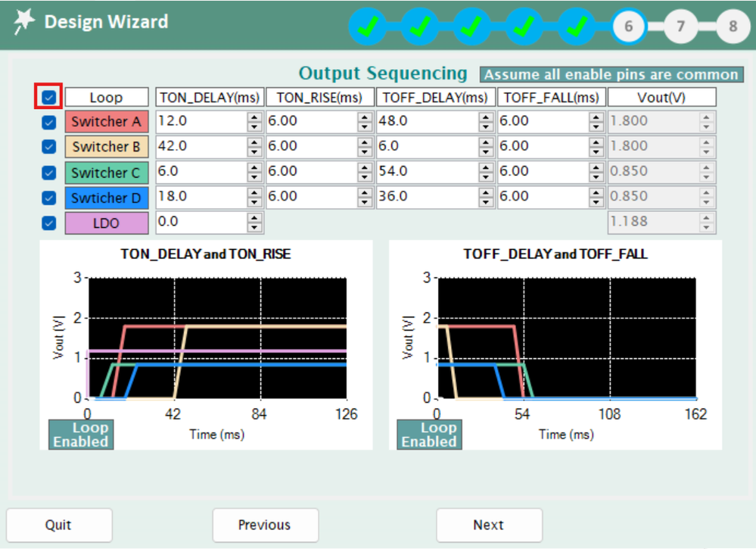Click the third completed wizard step checkmark
The width and height of the screenshot is (756, 549).
point(472,26)
